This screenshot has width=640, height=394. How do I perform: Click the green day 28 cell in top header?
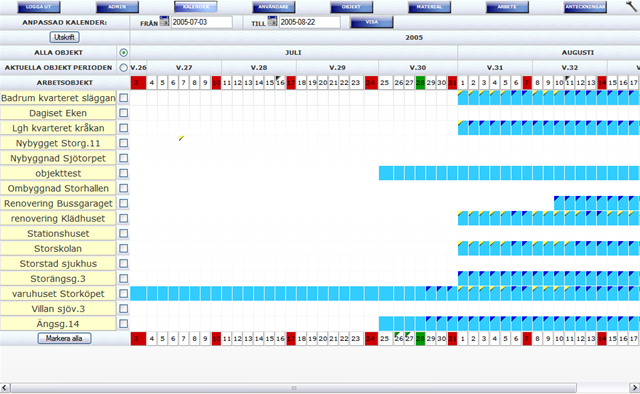tap(420, 82)
